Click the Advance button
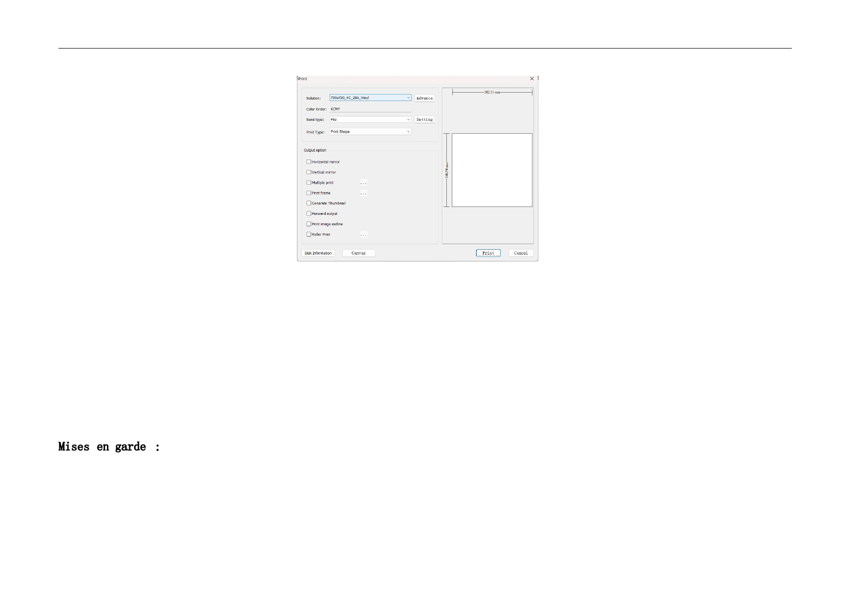Viewport: 868px width, 614px height. [x=424, y=98]
